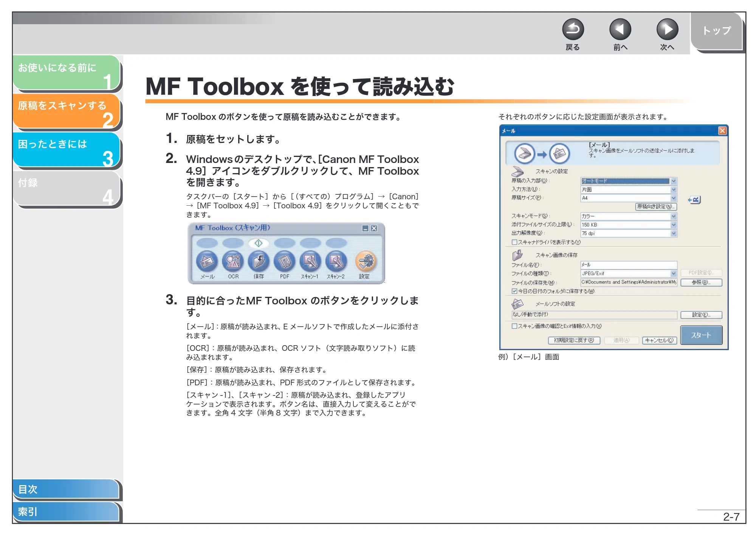Click the スキャン-2 button in MF Toolbox
Screen dimensions: 756x535
click(x=336, y=261)
